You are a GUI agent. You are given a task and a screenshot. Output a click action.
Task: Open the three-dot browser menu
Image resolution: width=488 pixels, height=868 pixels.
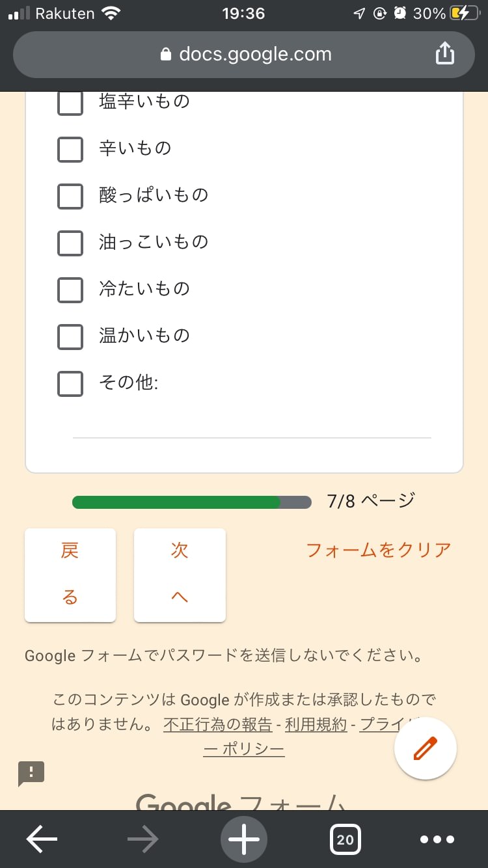pos(437,839)
